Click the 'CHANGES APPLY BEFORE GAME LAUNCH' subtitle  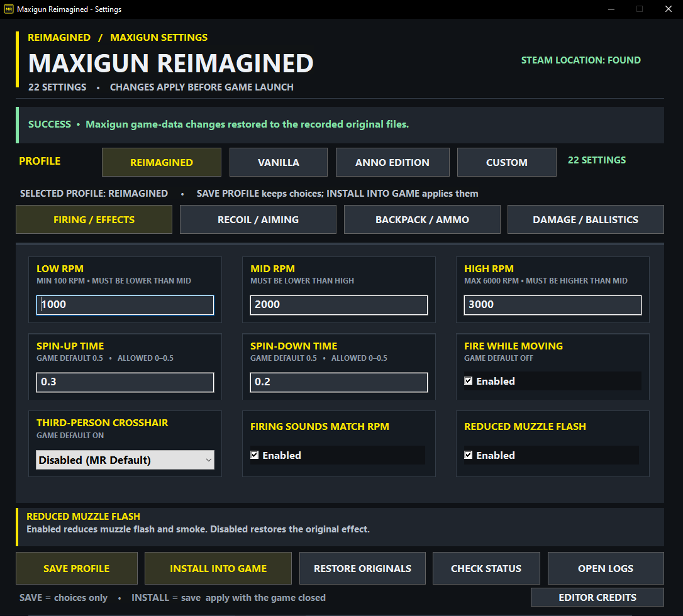tap(202, 87)
